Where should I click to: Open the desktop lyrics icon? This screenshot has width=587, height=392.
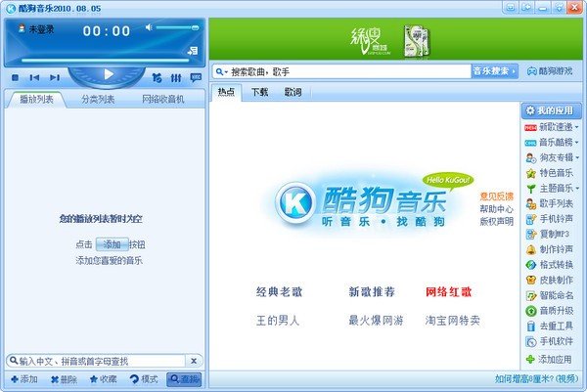point(196,77)
